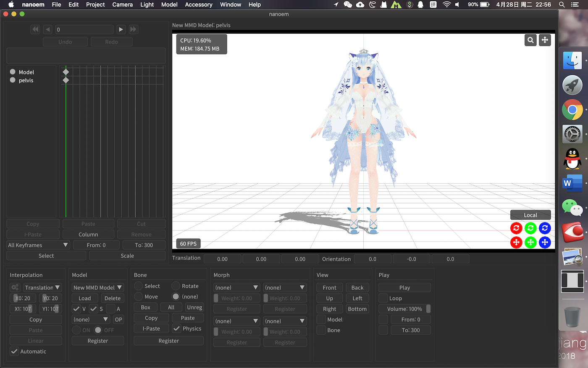
Task: Click the magnifier zoom icon in viewport
Action: coord(530,40)
